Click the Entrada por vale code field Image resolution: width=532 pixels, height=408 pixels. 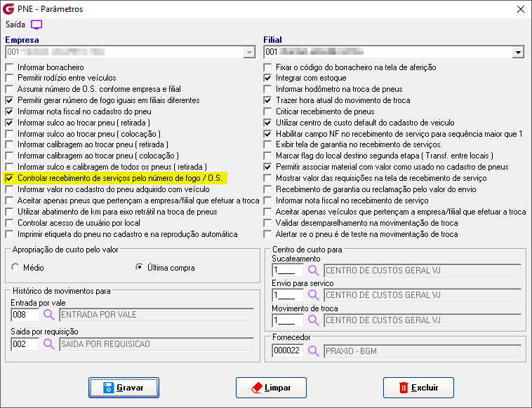(x=25, y=315)
